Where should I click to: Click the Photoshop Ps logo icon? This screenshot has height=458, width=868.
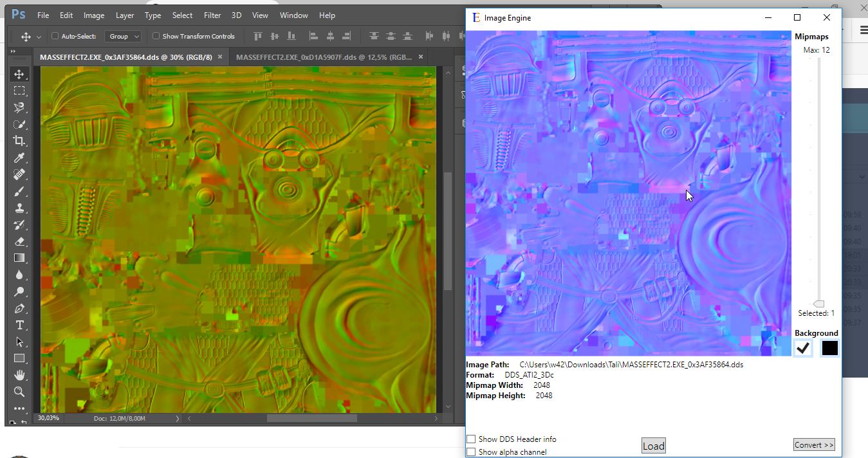pyautogui.click(x=19, y=15)
